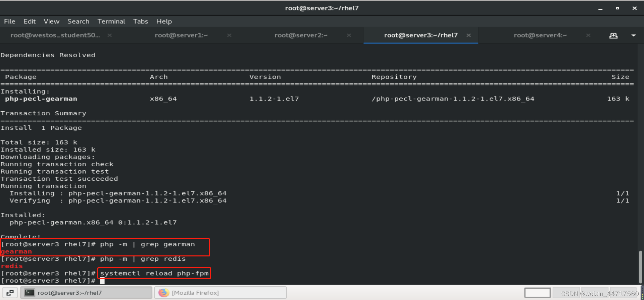Click version '1.1.2-1.el7' in table

coord(274,99)
